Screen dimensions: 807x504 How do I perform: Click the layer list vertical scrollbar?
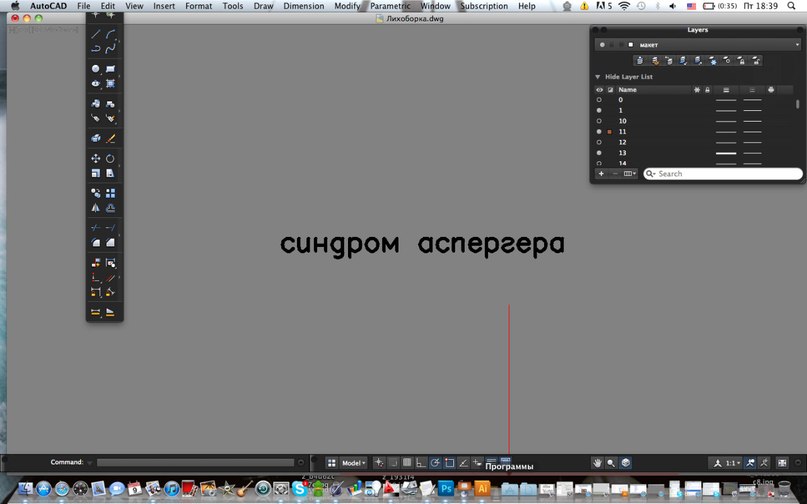coord(798,105)
